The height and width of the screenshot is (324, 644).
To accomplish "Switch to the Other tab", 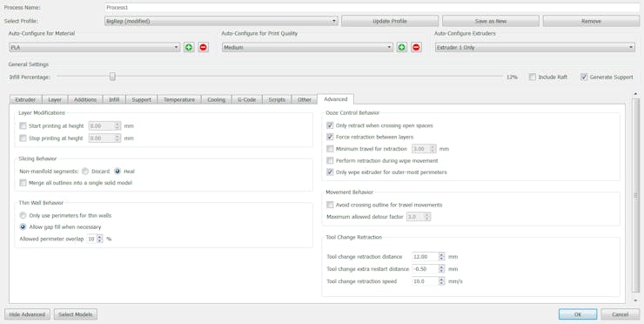I will click(305, 99).
